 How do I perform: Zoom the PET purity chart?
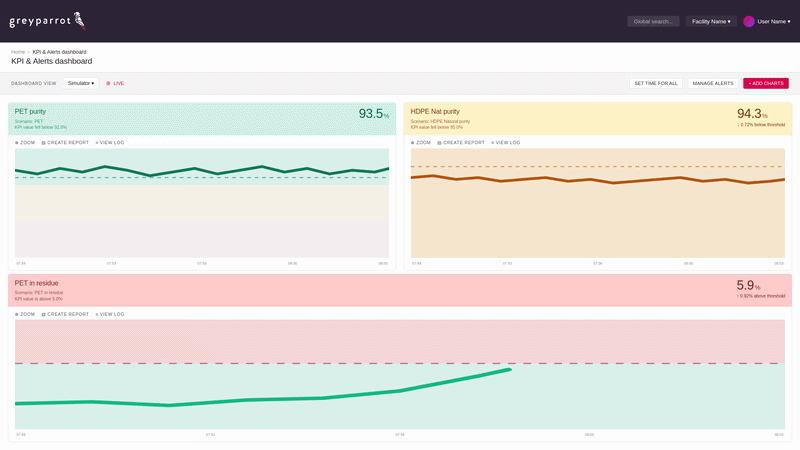tap(25, 143)
